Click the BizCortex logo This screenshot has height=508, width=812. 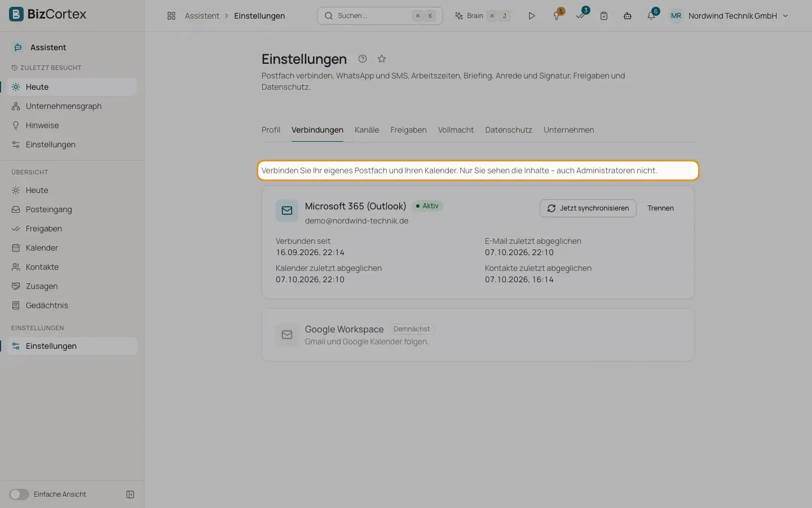click(x=48, y=14)
